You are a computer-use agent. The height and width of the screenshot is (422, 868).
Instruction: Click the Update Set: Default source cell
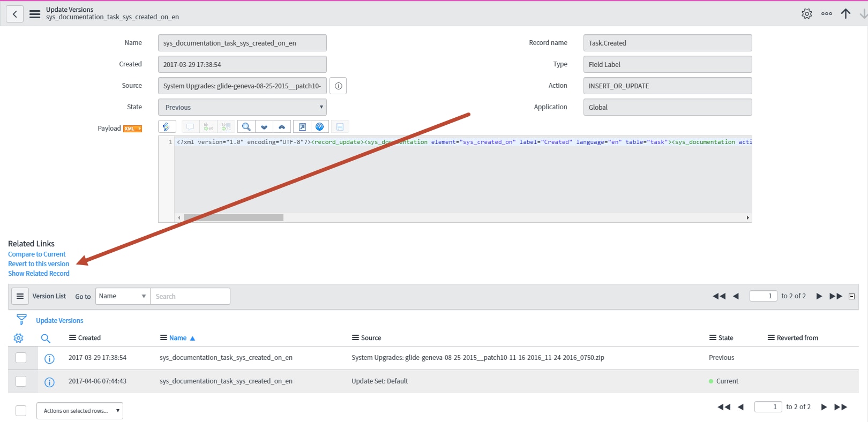click(x=380, y=381)
